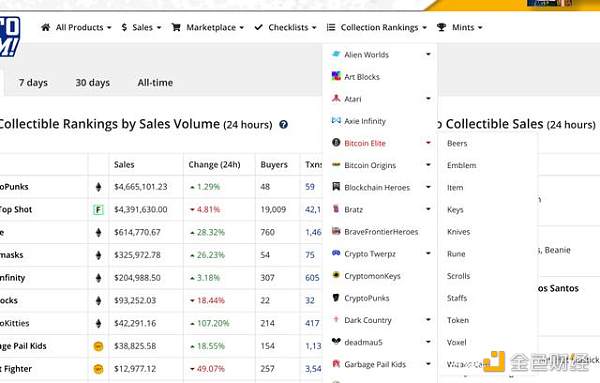Click the Art Blocks logo icon
Image resolution: width=600 pixels, height=383 pixels.
336,76
